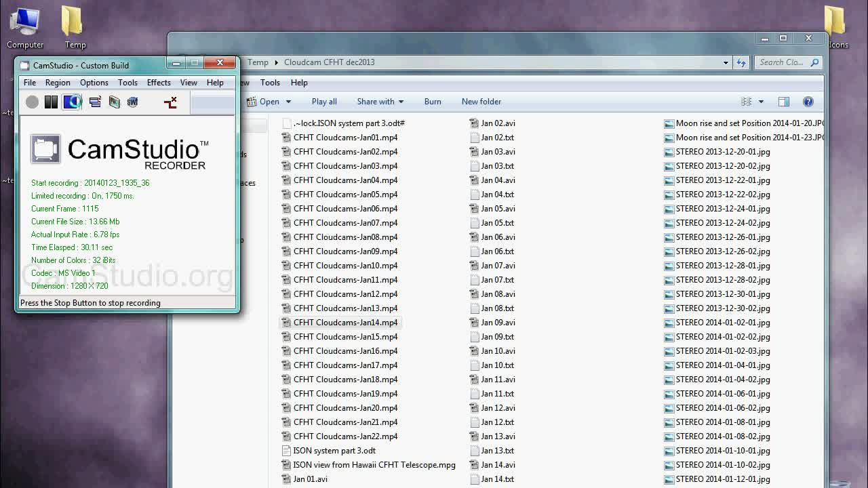
Task: Expand the arrow between Temp and Cloudcam breadcrumbs
Action: tap(277, 62)
